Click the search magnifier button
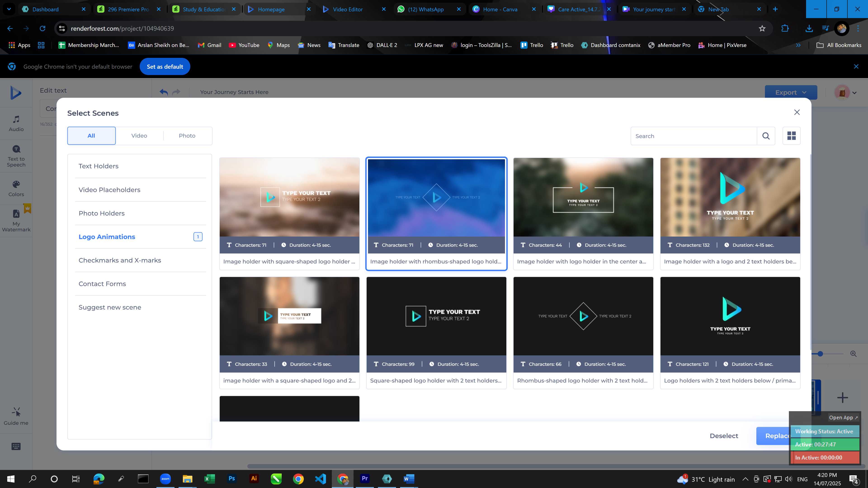Viewport: 868px width, 488px height. 766,136
